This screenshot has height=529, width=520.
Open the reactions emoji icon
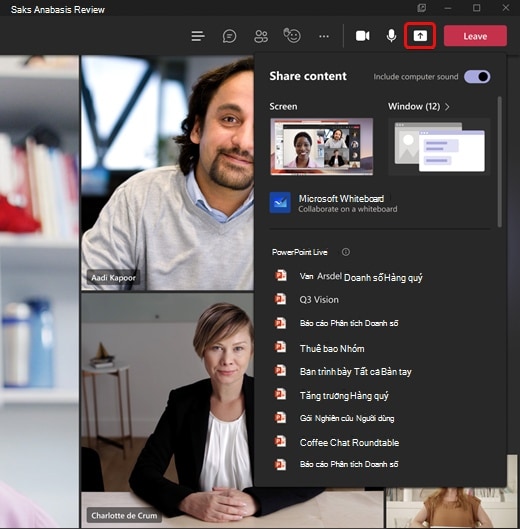(292, 35)
